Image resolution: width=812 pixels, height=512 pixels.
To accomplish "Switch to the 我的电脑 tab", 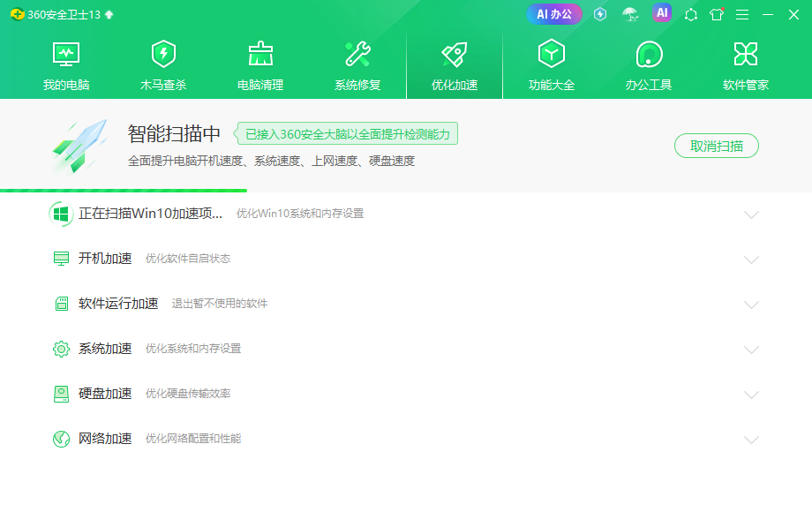I will tap(66, 60).
